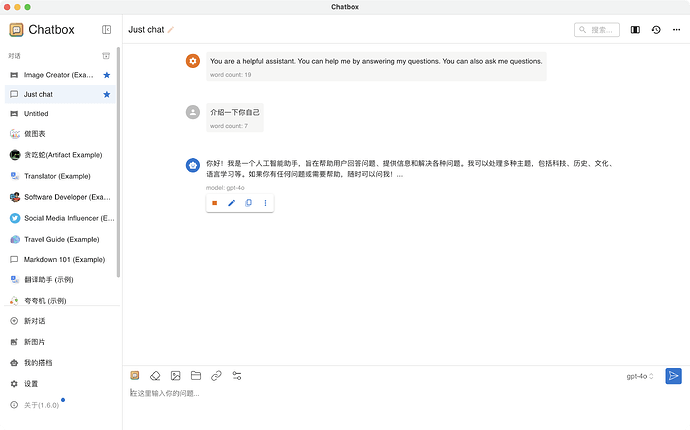The height and width of the screenshot is (430, 690).
Task: Open the 做图表 conversation
Action: point(60,134)
